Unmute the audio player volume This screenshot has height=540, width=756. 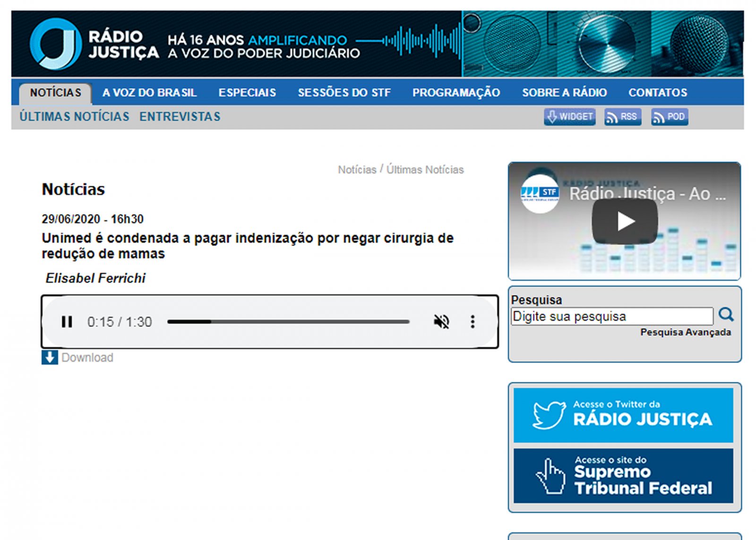point(441,322)
